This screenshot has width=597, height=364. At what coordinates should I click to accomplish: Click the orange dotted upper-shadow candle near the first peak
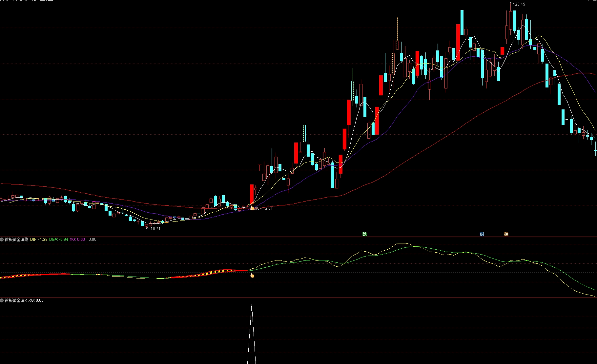coord(397,33)
